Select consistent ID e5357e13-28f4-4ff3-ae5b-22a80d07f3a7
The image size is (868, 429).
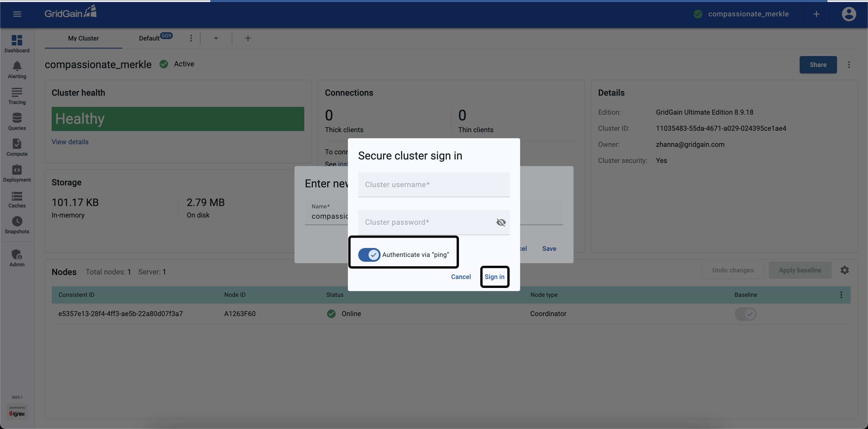click(121, 314)
